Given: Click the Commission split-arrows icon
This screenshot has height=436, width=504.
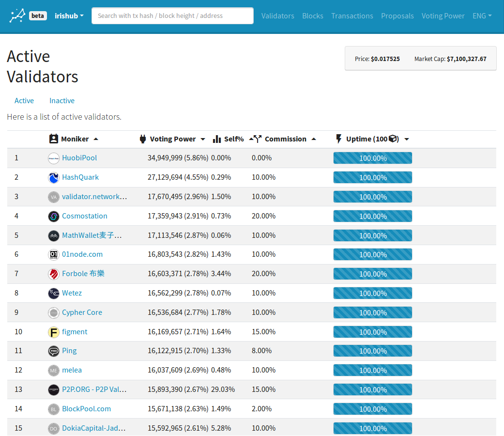Looking at the screenshot, I should [x=258, y=139].
